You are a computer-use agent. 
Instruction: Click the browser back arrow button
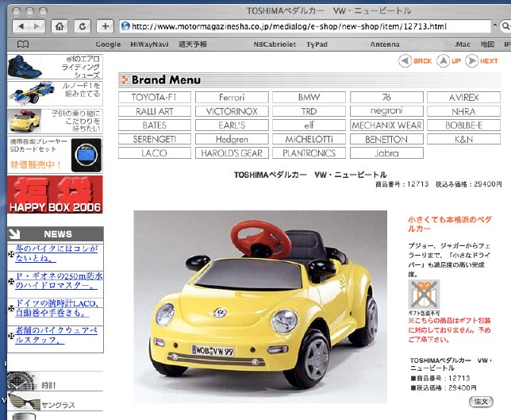[21, 26]
